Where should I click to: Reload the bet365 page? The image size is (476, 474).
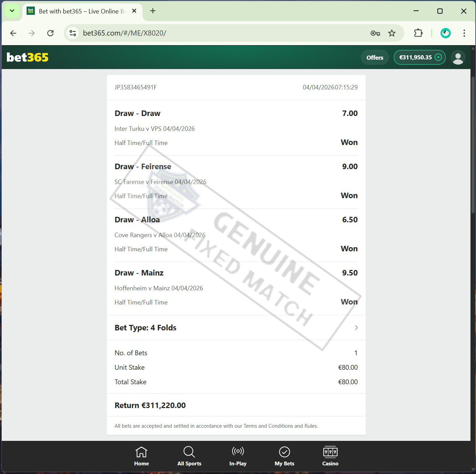click(x=50, y=33)
